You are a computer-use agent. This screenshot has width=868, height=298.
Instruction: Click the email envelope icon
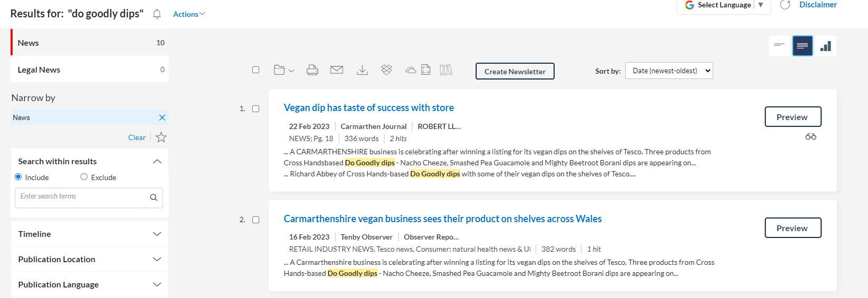[x=337, y=70]
